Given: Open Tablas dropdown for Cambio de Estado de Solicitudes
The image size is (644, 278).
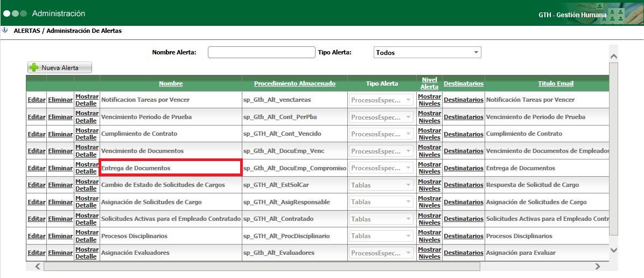Looking at the screenshot, I should [x=382, y=185].
